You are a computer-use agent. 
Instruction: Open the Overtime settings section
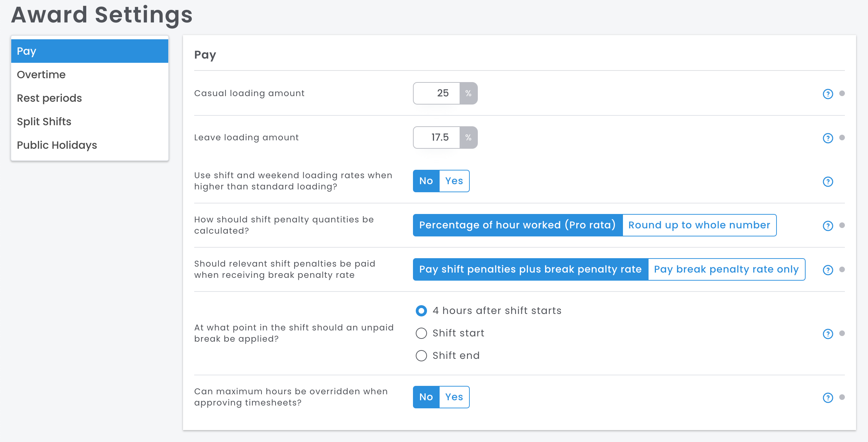point(41,75)
